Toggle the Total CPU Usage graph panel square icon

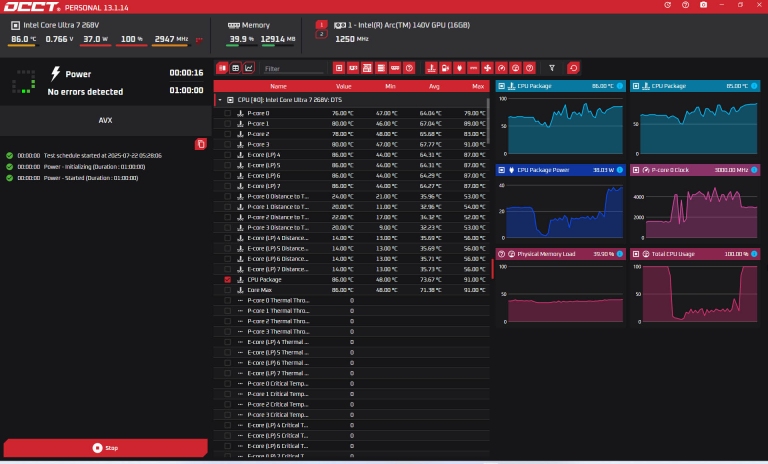(636, 254)
